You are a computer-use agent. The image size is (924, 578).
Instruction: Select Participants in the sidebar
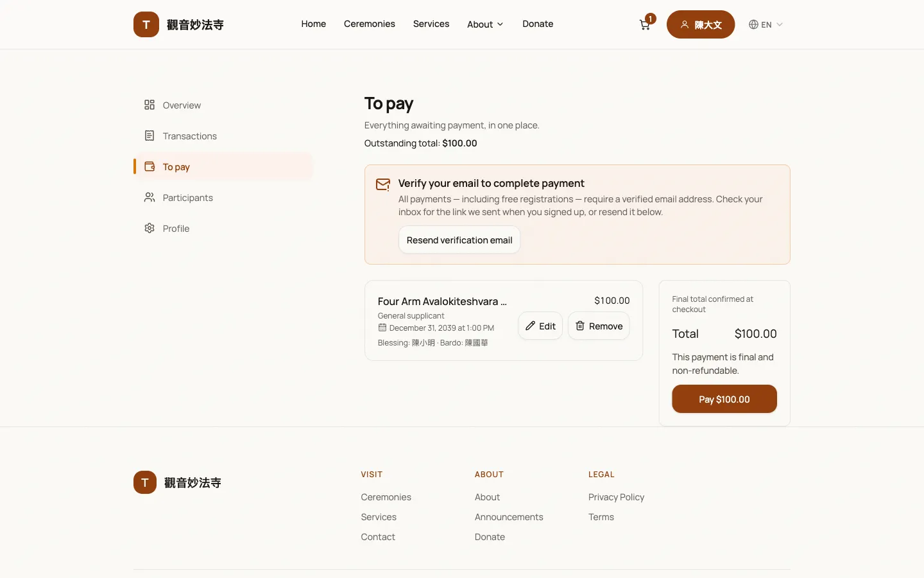[223, 197]
